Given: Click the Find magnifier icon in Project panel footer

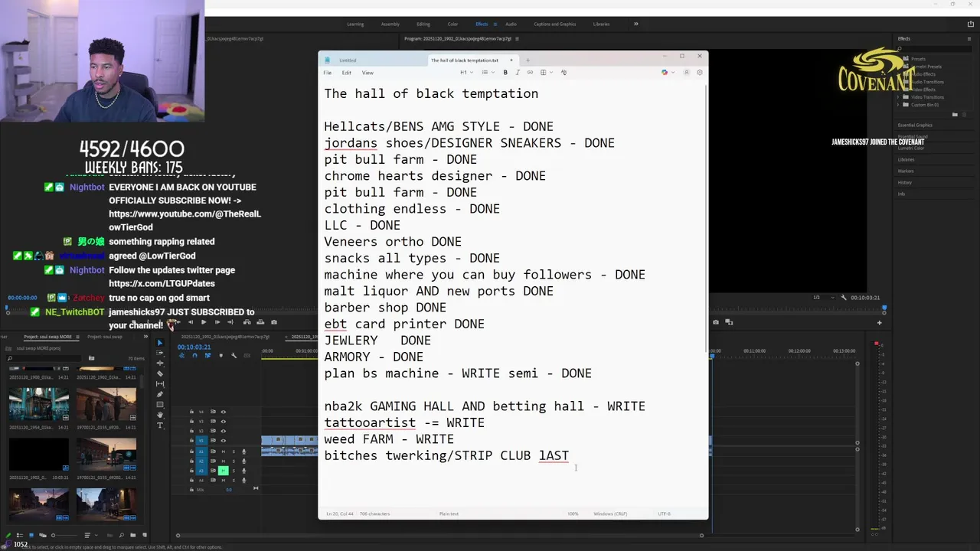Looking at the screenshot, I should coord(122,535).
